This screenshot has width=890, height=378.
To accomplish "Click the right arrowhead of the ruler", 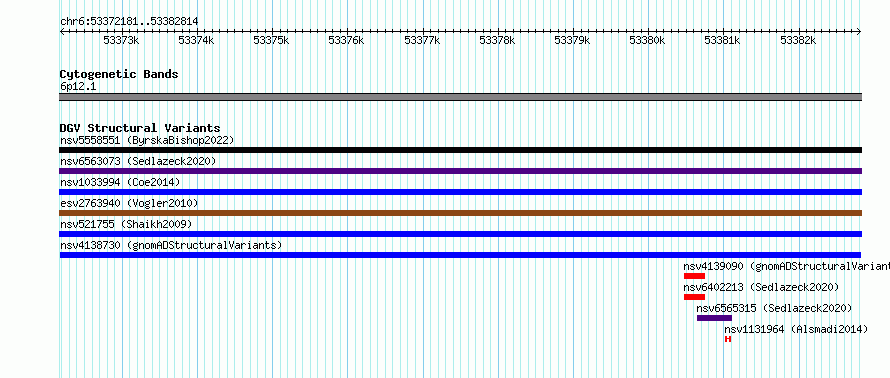I will coord(859,31).
